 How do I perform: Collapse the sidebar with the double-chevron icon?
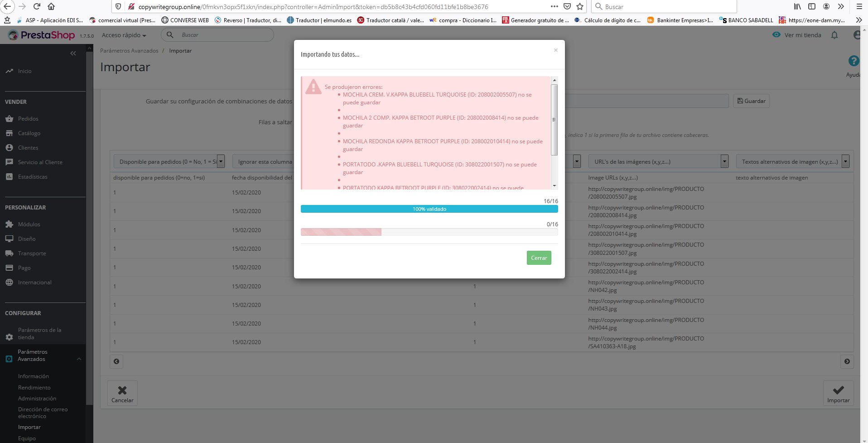click(x=73, y=54)
